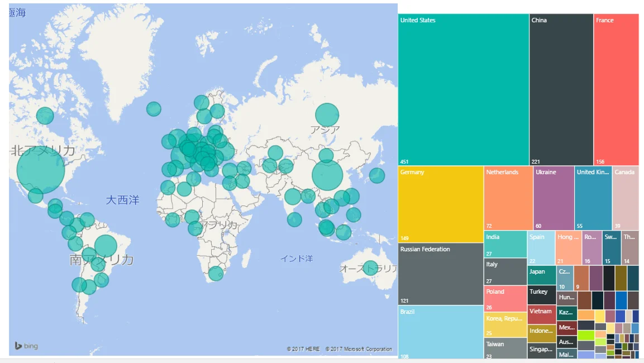Select the Italy treemap tile
The image size is (644, 363).
(505, 271)
